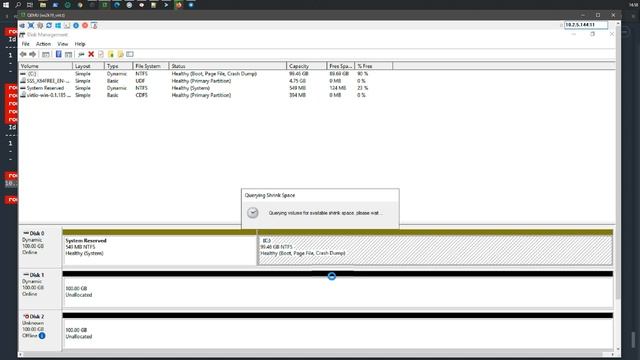Click the refresh icon in the QEMU viewer toolbar

[49, 25]
